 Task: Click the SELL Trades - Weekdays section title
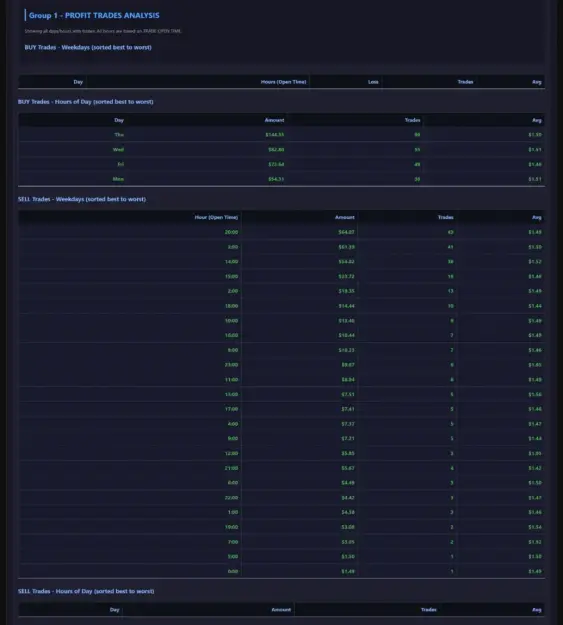(82, 199)
